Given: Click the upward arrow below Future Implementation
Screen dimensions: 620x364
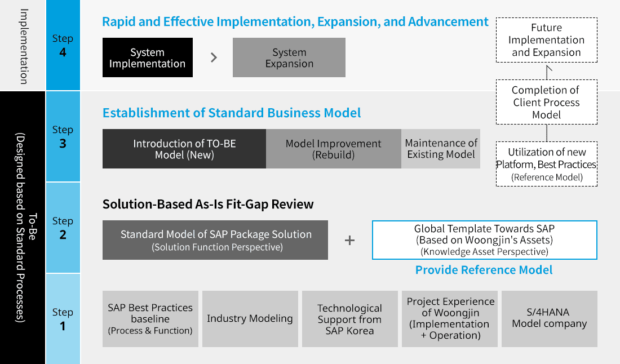Looking at the screenshot, I should [x=547, y=70].
